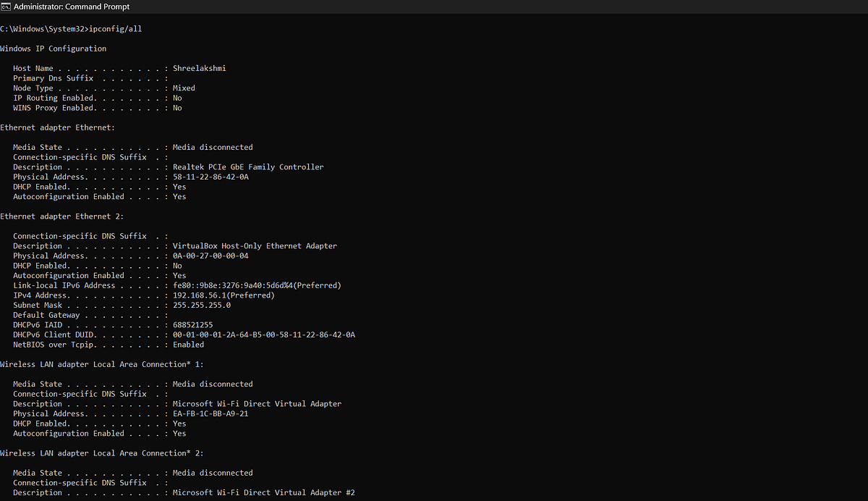Click the Wireless LAN adapter Local Area Connection* 1 heading
Image resolution: width=868 pixels, height=501 pixels.
[101, 363]
